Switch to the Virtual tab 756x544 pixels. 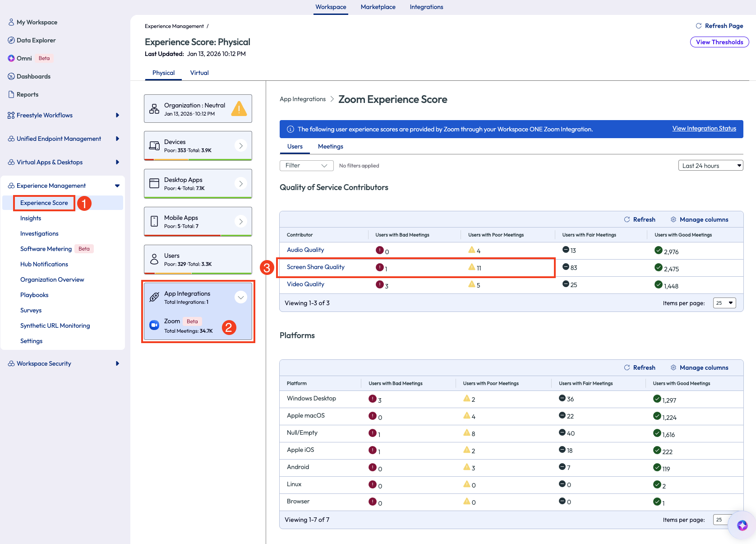[x=199, y=73]
